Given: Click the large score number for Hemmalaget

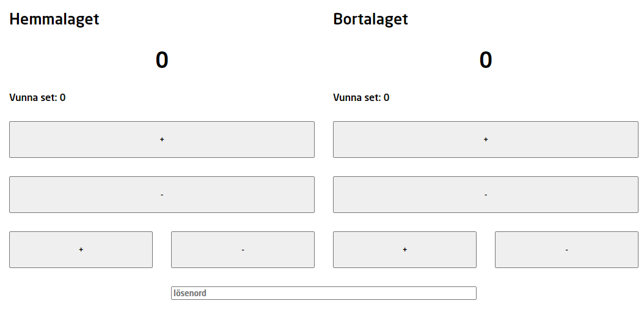Looking at the screenshot, I should pos(162,60).
